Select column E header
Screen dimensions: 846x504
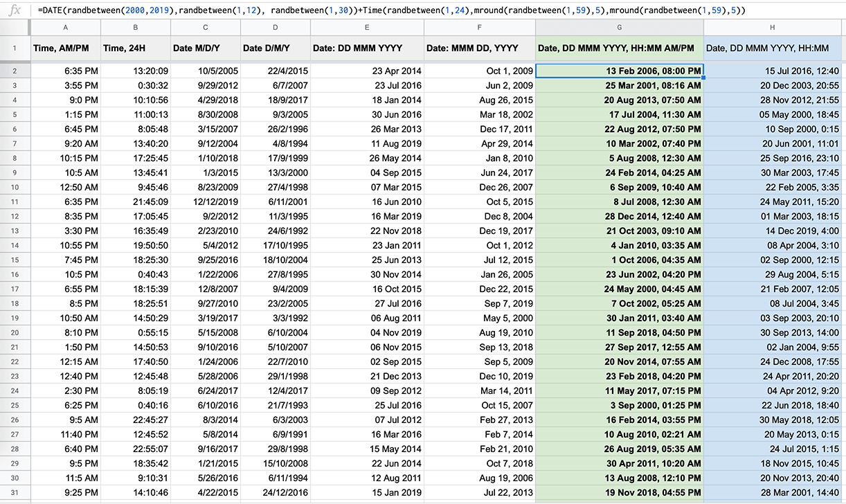pyautogui.click(x=367, y=27)
